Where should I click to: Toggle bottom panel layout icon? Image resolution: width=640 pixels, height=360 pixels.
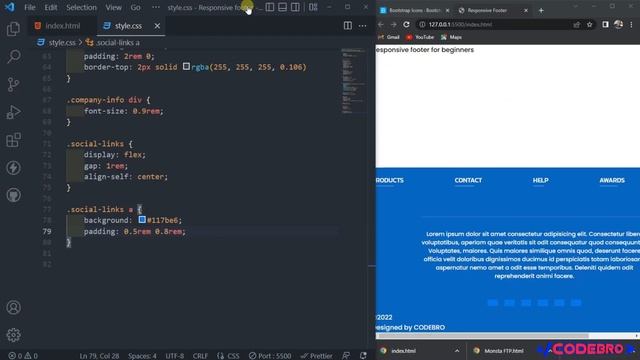[282, 7]
